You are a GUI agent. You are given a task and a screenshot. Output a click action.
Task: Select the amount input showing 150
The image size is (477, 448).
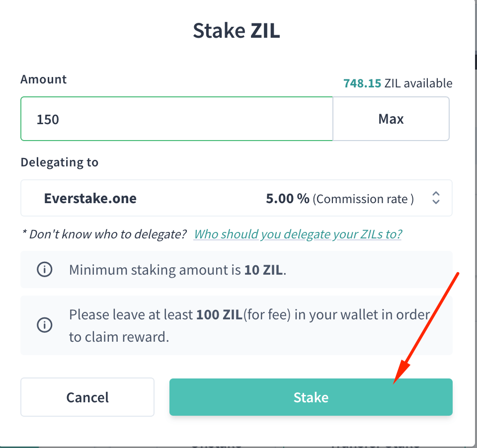(x=176, y=119)
